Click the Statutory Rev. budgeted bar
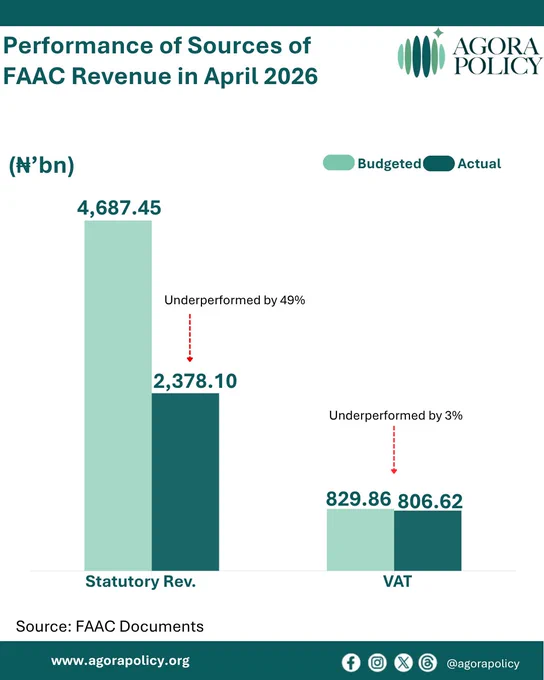Viewport: 544px width, 680px height. click(x=118, y=396)
